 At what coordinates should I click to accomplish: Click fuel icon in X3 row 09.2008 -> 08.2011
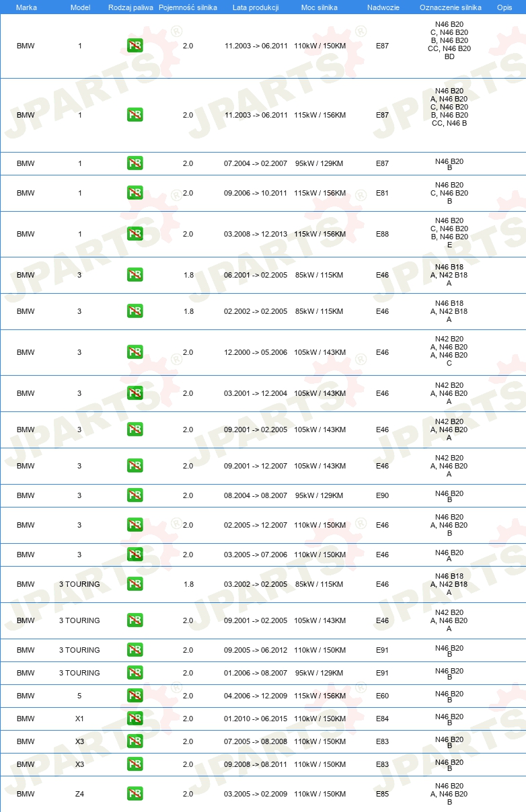pyautogui.click(x=135, y=764)
